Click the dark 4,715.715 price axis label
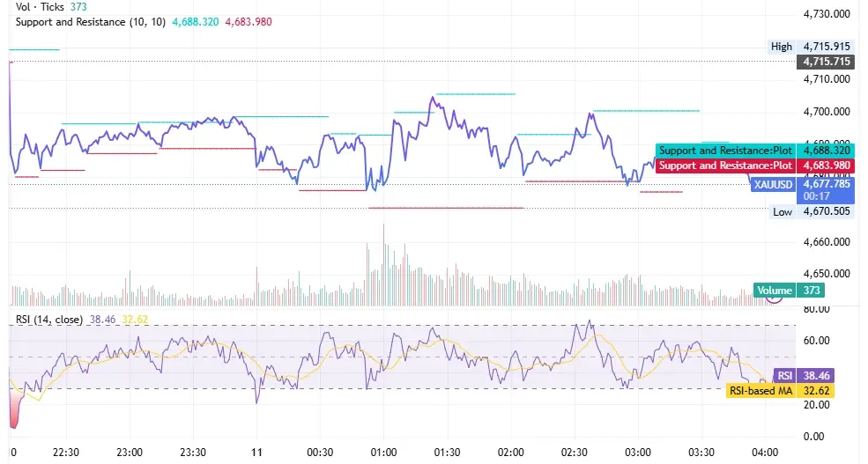The height and width of the screenshot is (464, 868). point(826,62)
